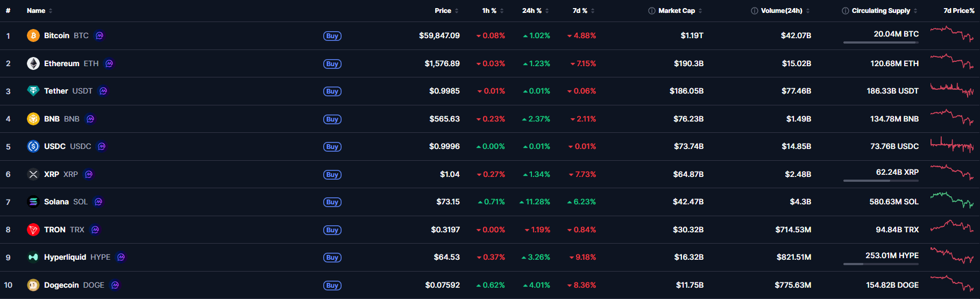The height and width of the screenshot is (299, 980).
Task: Click the purple badge icon next to ETH
Action: tap(109, 63)
